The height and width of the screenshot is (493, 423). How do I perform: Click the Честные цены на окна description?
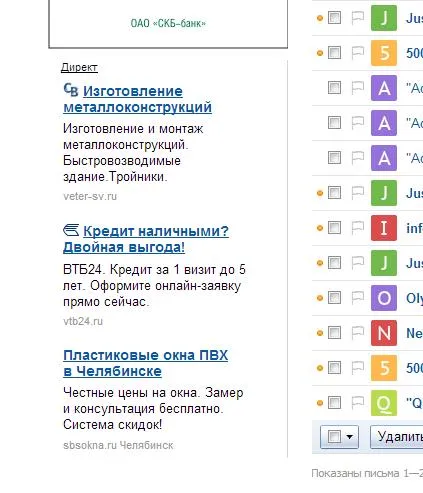pos(153,409)
